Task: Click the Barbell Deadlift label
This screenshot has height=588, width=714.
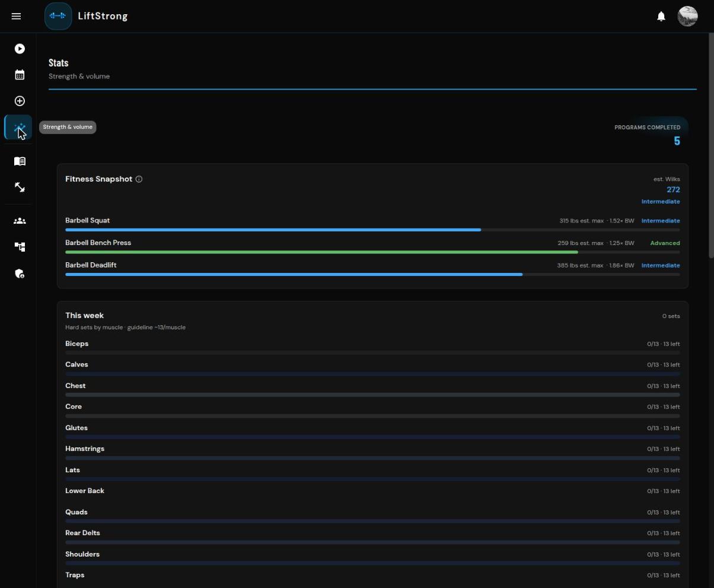Action: pyautogui.click(x=91, y=265)
